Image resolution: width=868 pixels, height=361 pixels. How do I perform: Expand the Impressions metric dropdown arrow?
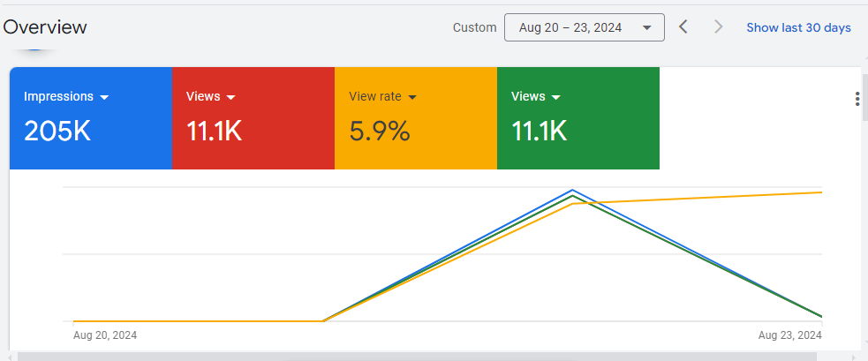tap(104, 97)
